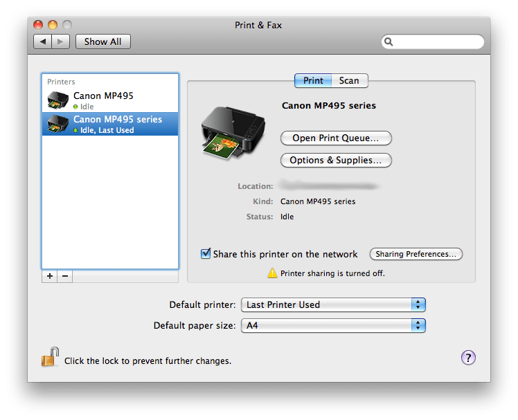The height and width of the screenshot is (420, 518).
Task: Close the Print & Fax window
Action: coord(38,25)
